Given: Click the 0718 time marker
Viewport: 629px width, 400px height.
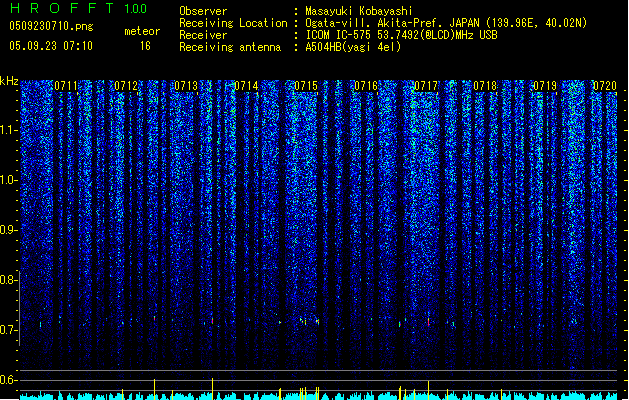Looking at the screenshot, I should point(485,86).
